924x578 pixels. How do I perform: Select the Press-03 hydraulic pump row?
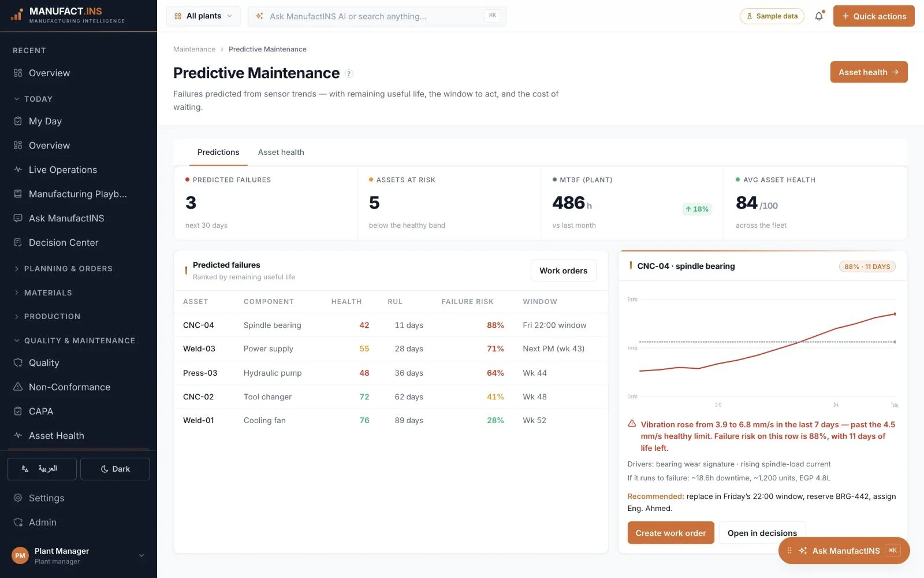click(390, 373)
